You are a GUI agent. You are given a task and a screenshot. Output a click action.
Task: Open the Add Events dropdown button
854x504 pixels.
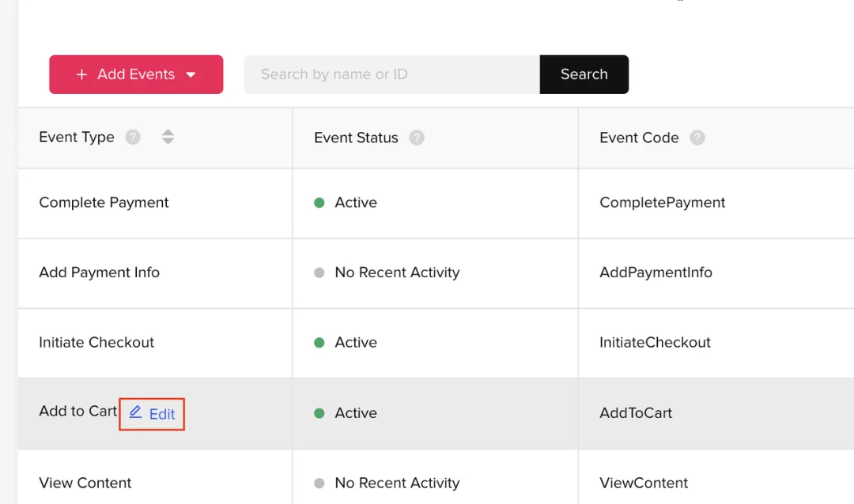(136, 74)
